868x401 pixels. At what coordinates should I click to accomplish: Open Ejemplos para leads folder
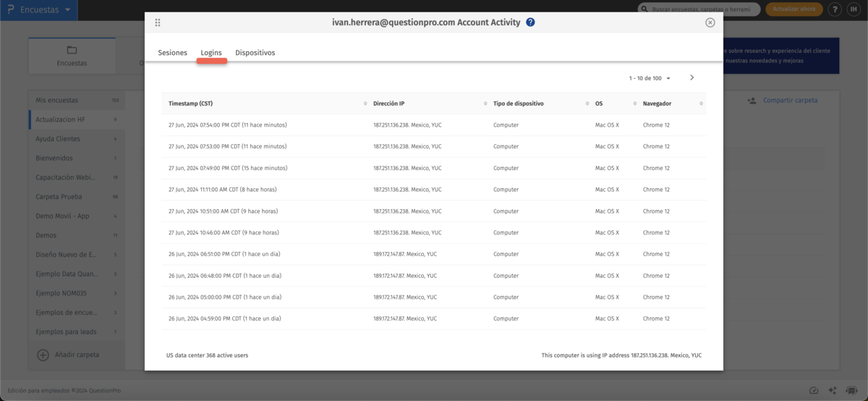(77, 332)
